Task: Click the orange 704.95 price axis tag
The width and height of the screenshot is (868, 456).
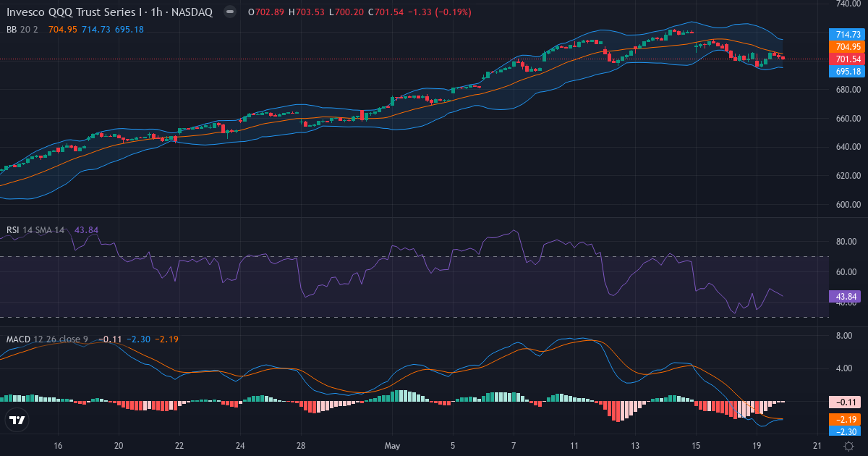Action: point(848,46)
